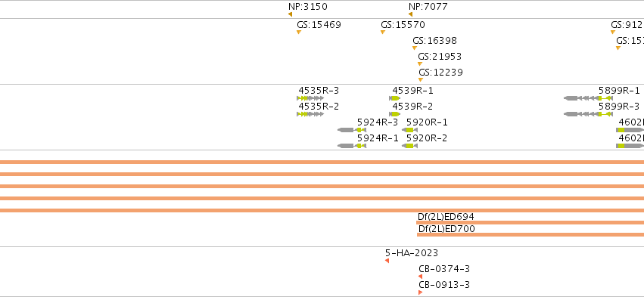This screenshot has height=297, width=644.
Task: Click the GS:15570 triangle marker
Action: [x=383, y=32]
